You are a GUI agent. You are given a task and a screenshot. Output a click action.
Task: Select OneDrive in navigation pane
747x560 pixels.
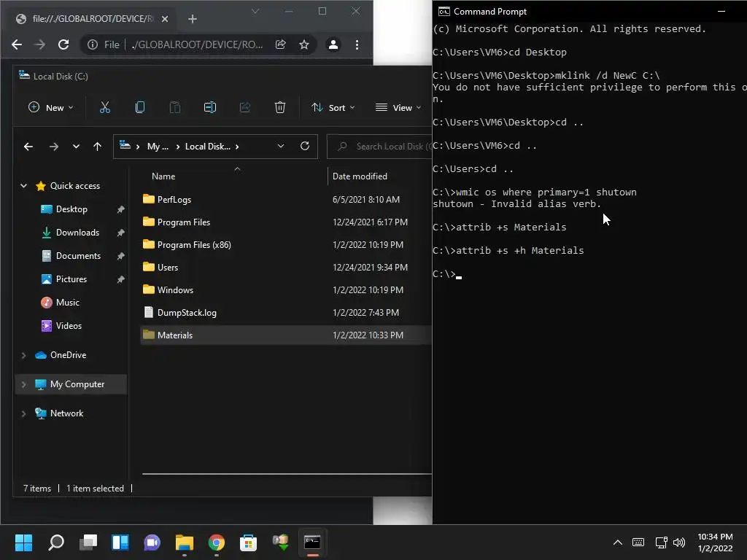point(68,355)
